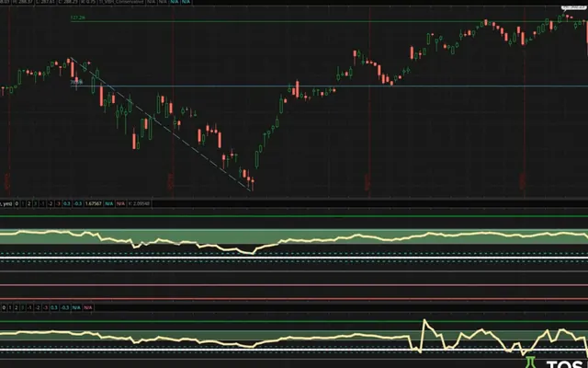The height and width of the screenshot is (368, 588).
Task: Click the cyan -0.3 label in bottom indicator header
Action: click(65, 307)
